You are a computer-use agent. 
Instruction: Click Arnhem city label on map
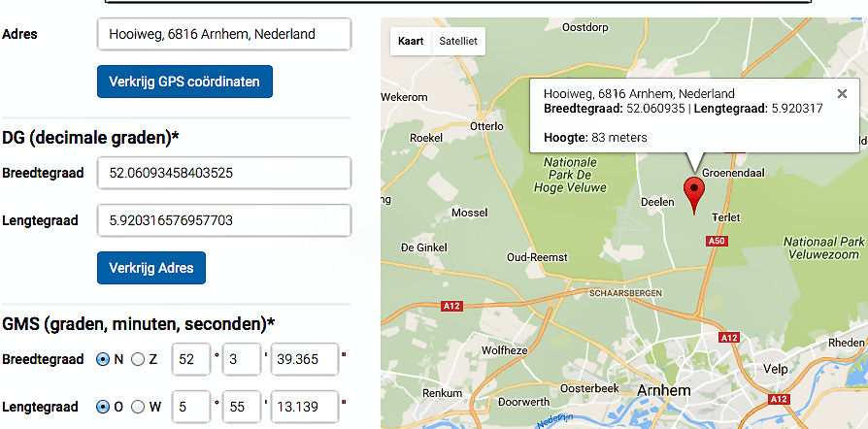[664, 390]
